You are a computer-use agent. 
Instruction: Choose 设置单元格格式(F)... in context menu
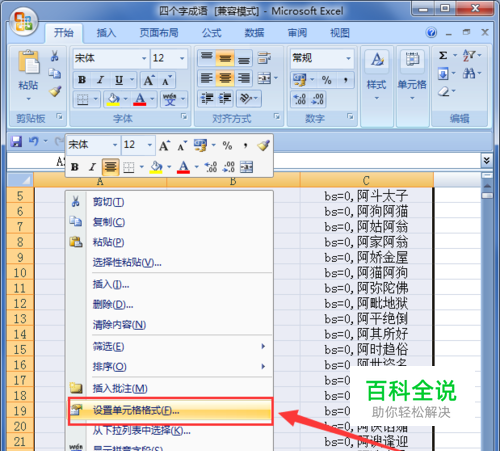tap(170, 410)
